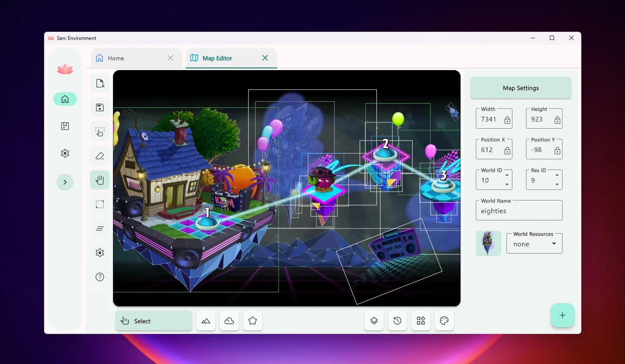Select level node 3 on the map
The image size is (625, 364).
pyautogui.click(x=443, y=182)
